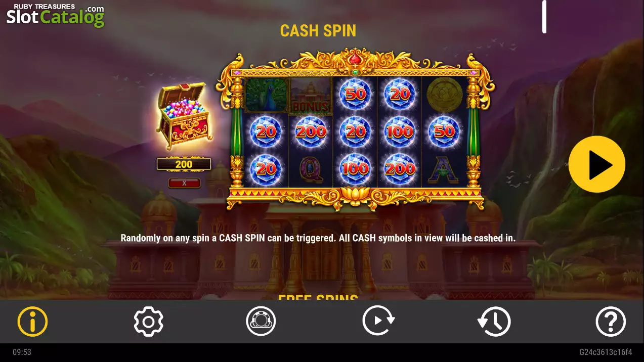The height and width of the screenshot is (362, 644).
Task: Click the 200 value under the chest
Action: point(184,164)
